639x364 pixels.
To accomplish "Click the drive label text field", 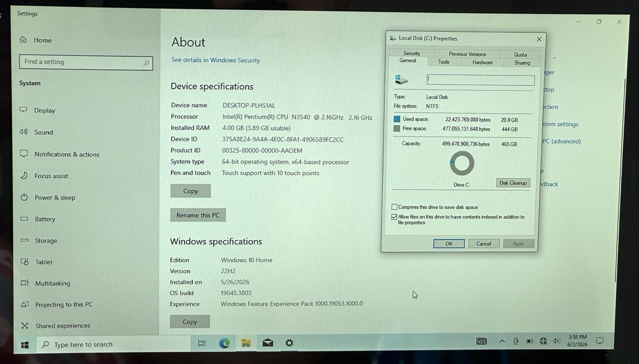I will pos(480,80).
